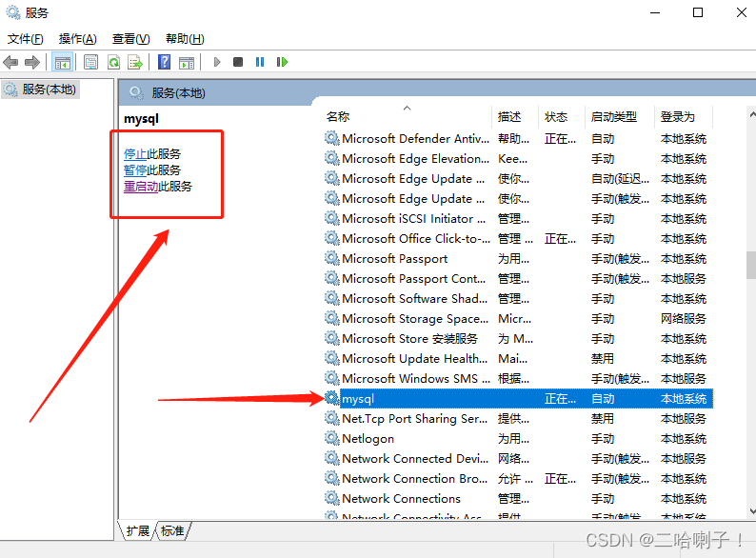The width and height of the screenshot is (756, 558).
Task: Open the 查看(V) menu
Action: pos(131,39)
